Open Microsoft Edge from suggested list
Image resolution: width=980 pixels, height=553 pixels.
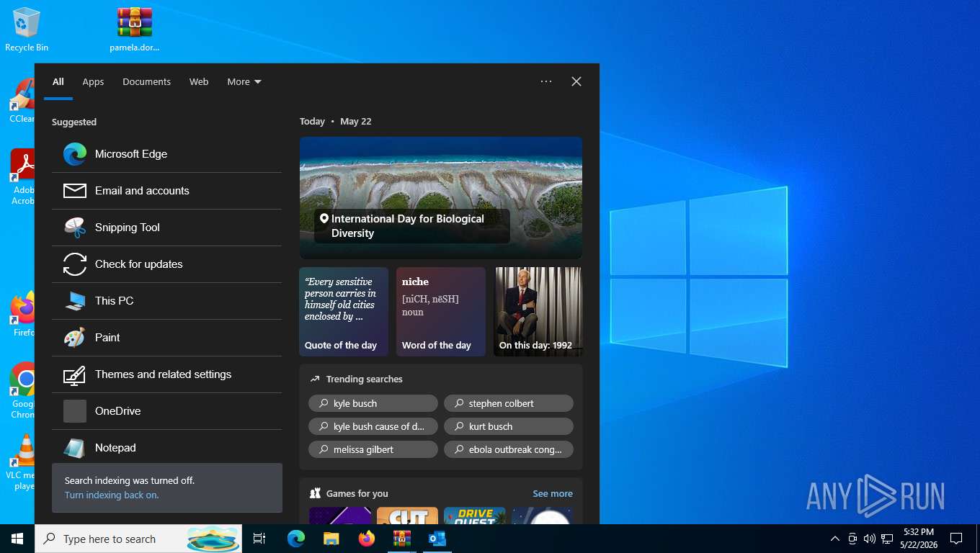166,154
